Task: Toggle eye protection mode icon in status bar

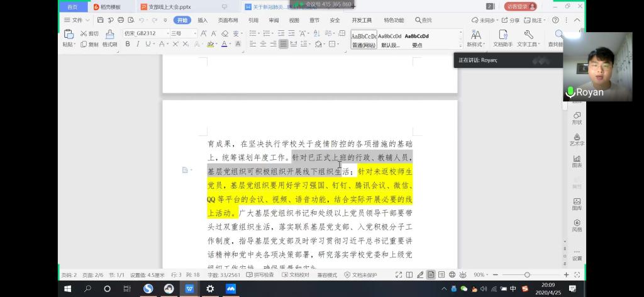Action: [x=463, y=275]
